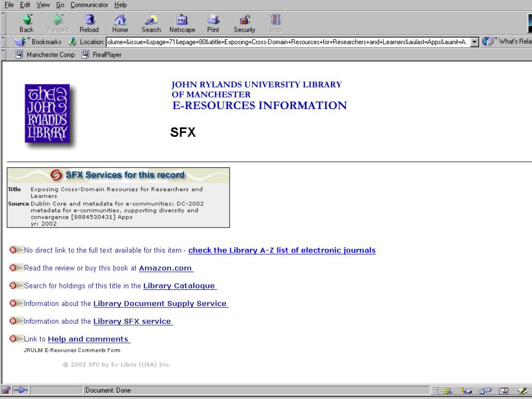Click the Stop loading icon

pyautogui.click(x=275, y=23)
